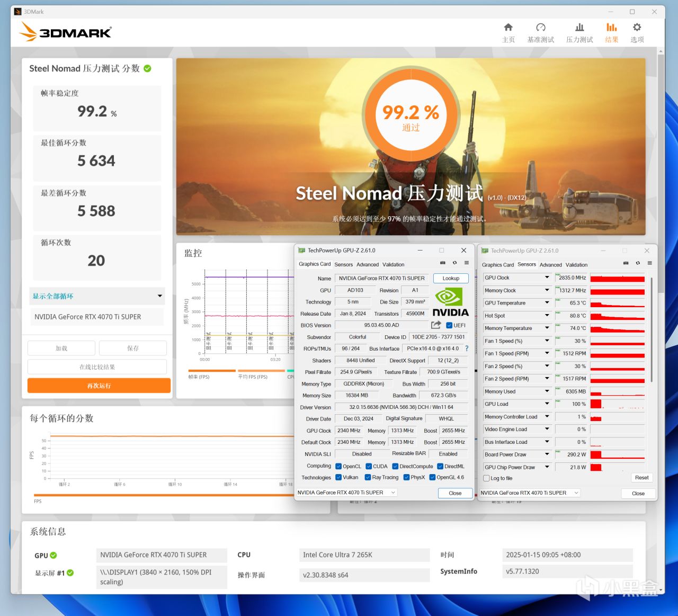Click the blue question mark beside Bus Interface

(467, 349)
